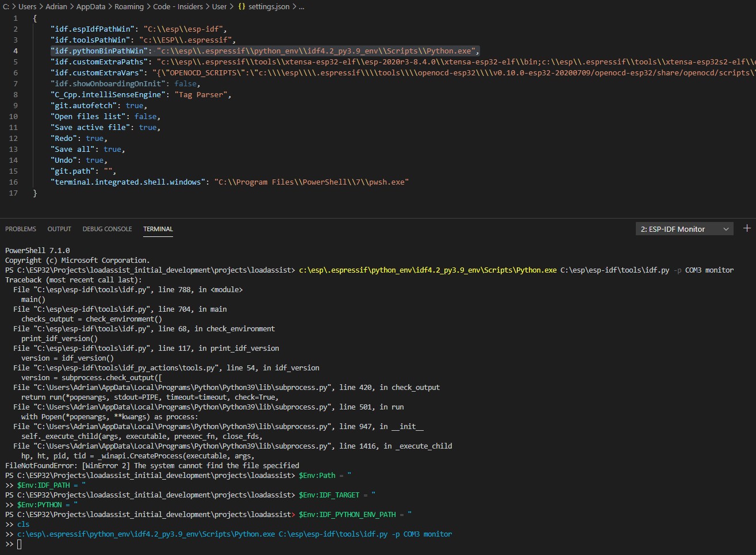The width and height of the screenshot is (756, 555).
Task: Select the TERMINAL tab
Action: pos(158,229)
